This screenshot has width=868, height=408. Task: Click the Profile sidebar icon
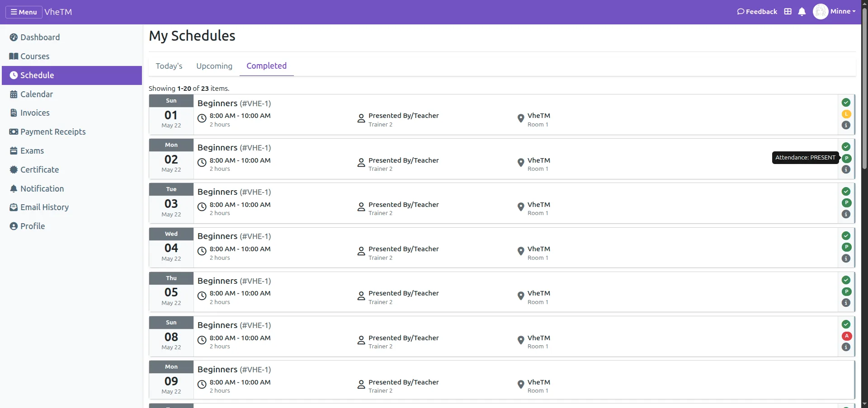click(x=14, y=226)
